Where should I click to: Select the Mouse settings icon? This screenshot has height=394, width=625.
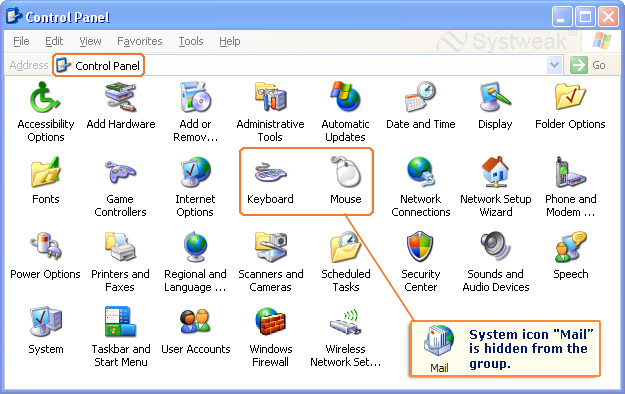[x=345, y=172]
